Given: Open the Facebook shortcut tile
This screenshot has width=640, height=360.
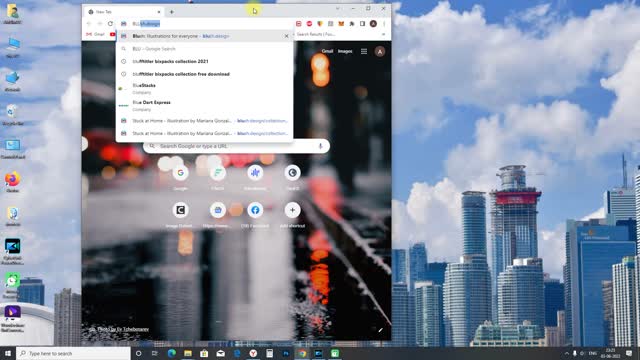Looking at the screenshot, I should pos(255,210).
